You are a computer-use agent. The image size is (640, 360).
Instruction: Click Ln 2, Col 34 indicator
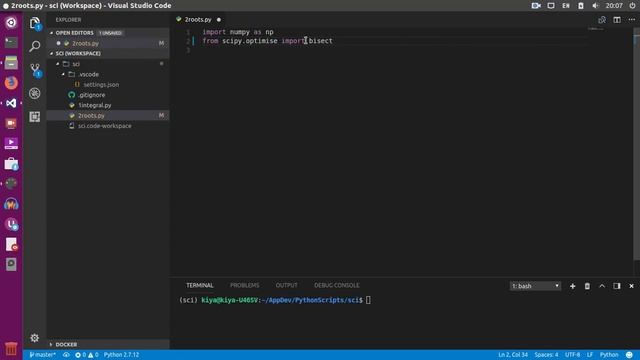click(x=513, y=355)
